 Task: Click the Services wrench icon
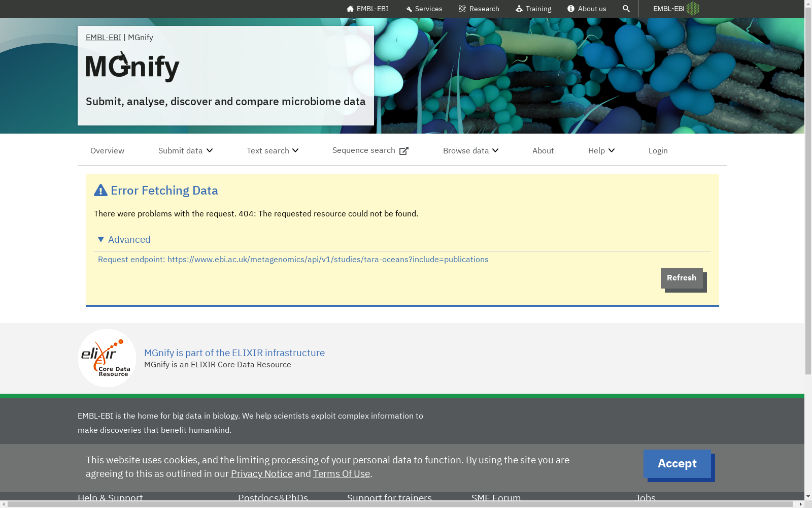tap(409, 9)
